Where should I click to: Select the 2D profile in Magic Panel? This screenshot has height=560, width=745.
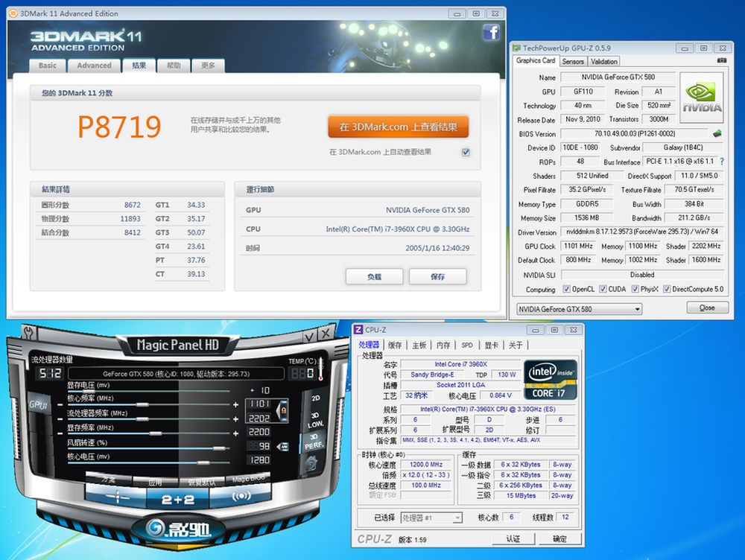click(315, 398)
